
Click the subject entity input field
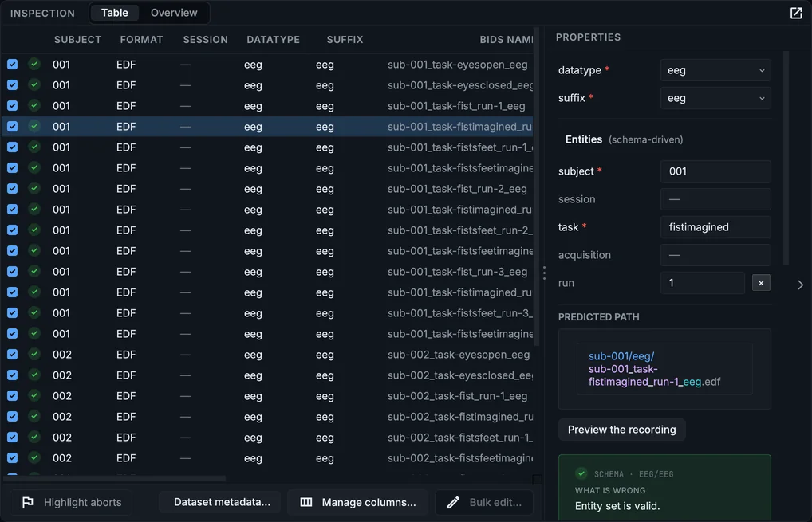click(x=715, y=171)
